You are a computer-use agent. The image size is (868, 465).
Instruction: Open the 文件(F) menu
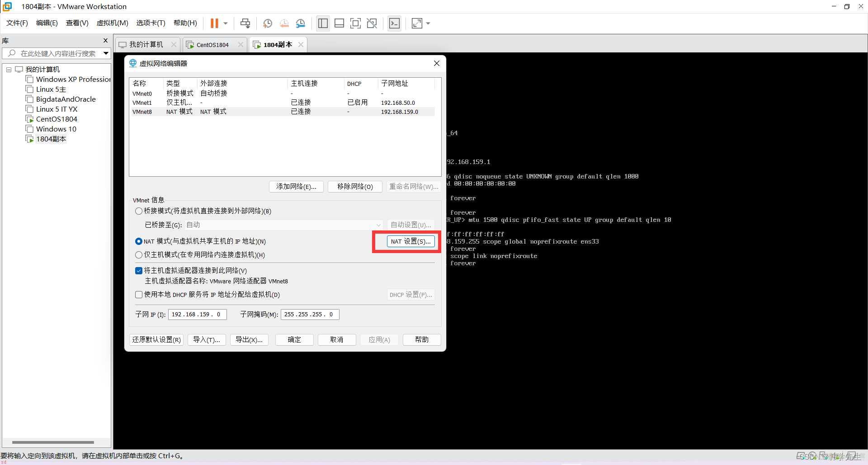pos(17,23)
